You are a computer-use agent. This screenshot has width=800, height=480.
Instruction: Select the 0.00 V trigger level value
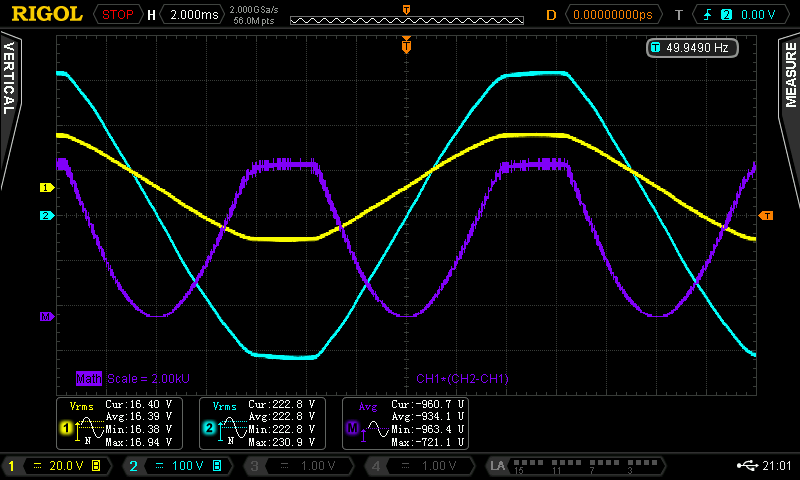coord(758,15)
